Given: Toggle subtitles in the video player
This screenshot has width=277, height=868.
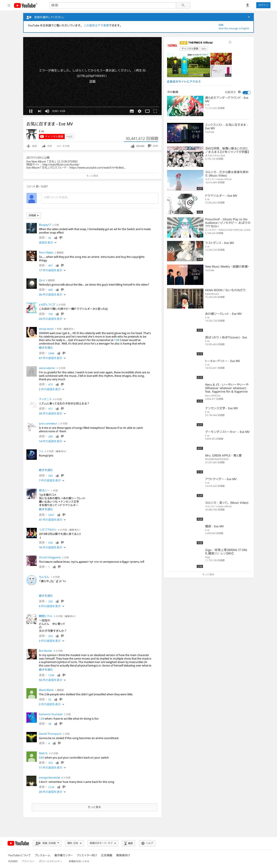Looking at the screenshot, I should 132,111.
